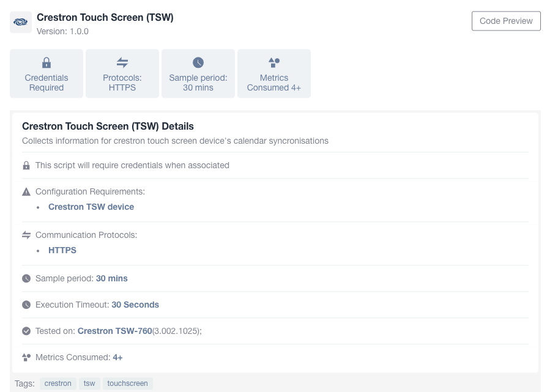Image resolution: width=547 pixels, height=392 pixels.
Task: Click the lock icon beside credentials notice
Action: tap(26, 165)
